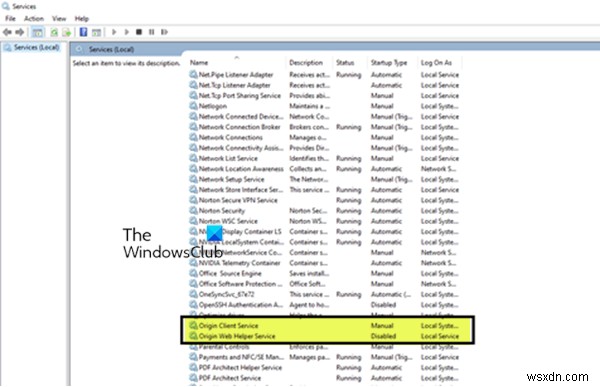Click the gear icon beside PDF Architect Service
Viewport: 600px width, 387px height.
click(x=194, y=378)
